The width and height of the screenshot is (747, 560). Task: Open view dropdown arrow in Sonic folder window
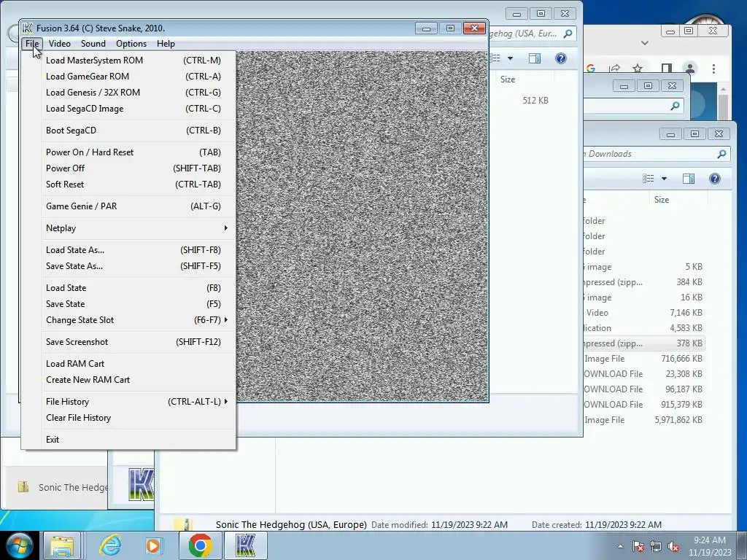point(510,58)
